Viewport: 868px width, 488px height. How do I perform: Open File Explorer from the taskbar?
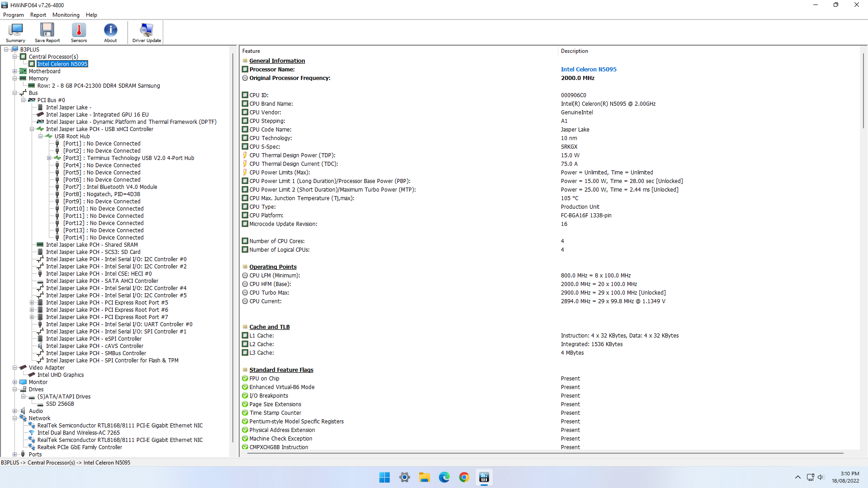[x=424, y=477]
